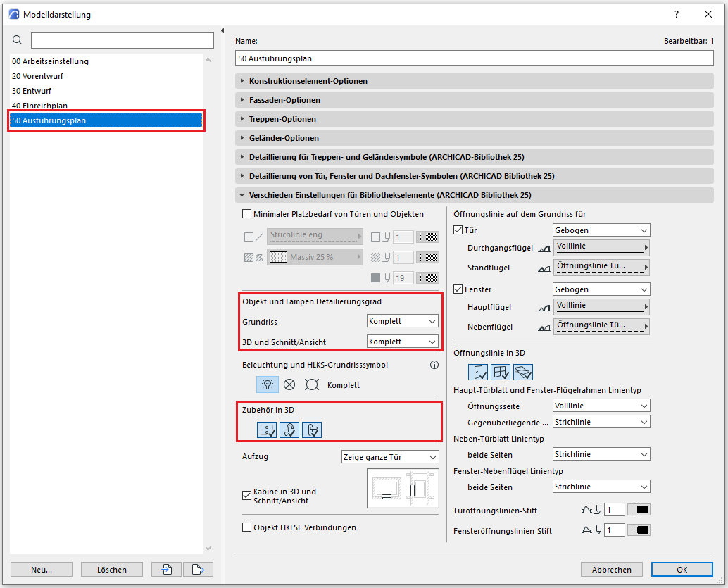The image size is (728, 588).
Task: Click the Name field containing 50 Ausführungsplan
Action: (x=474, y=58)
